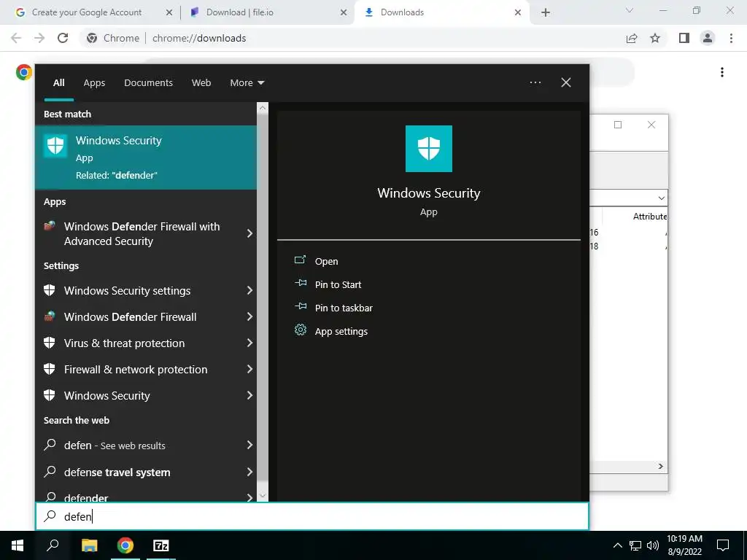Expand arrow for Windows Defender Firewall with Advanced Security
This screenshot has height=560, width=747.
[x=249, y=233]
